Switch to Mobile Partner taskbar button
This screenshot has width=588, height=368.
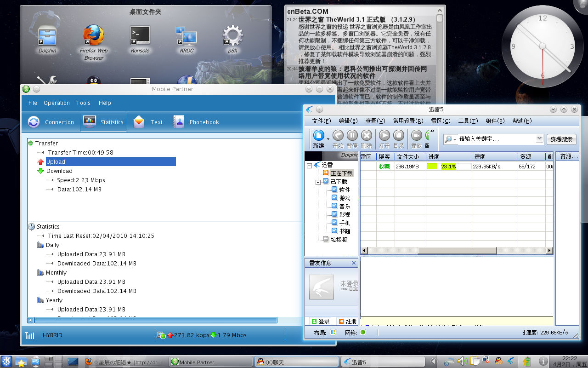click(x=211, y=362)
